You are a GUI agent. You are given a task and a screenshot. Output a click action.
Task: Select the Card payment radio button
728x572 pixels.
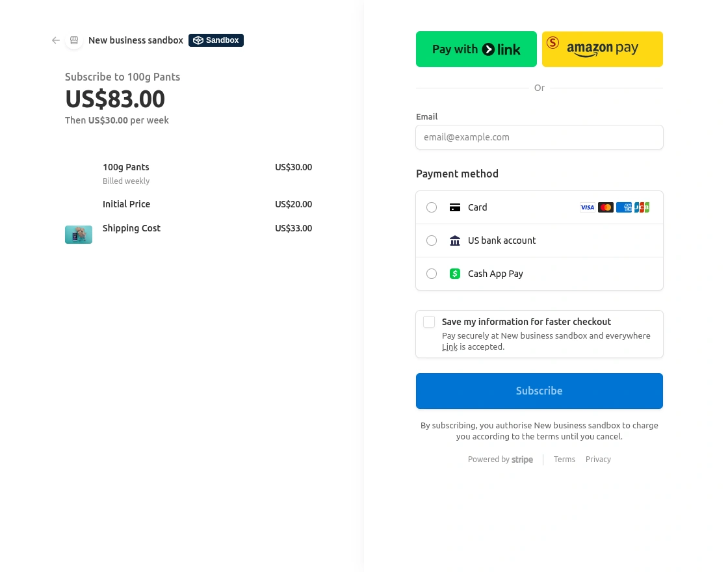click(432, 207)
